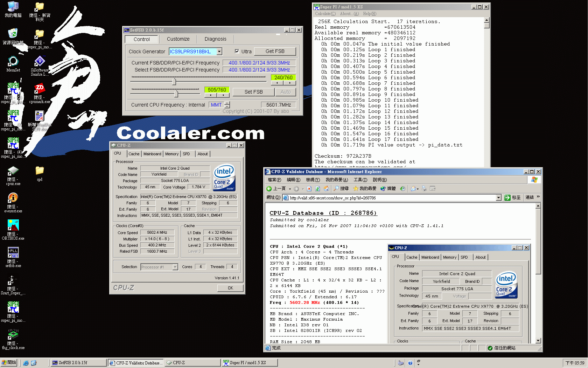This screenshot has width=588, height=368.
Task: Click the Edit page icon in IE toolbar
Action: coord(433,189)
